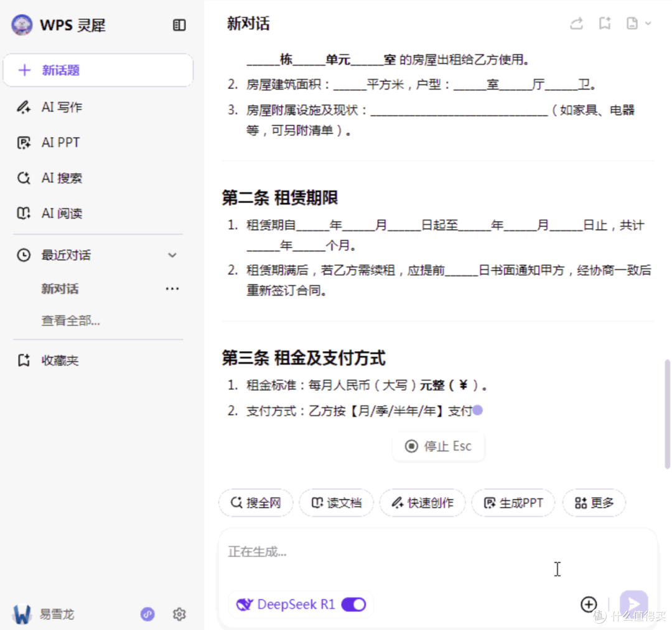The width and height of the screenshot is (672, 630).
Task: Click 搜全网 chip
Action: (x=256, y=502)
